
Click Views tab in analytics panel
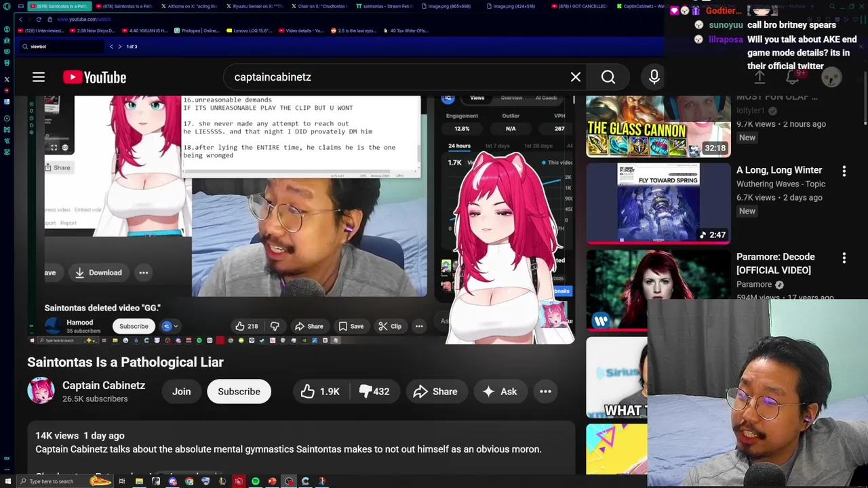click(x=477, y=98)
